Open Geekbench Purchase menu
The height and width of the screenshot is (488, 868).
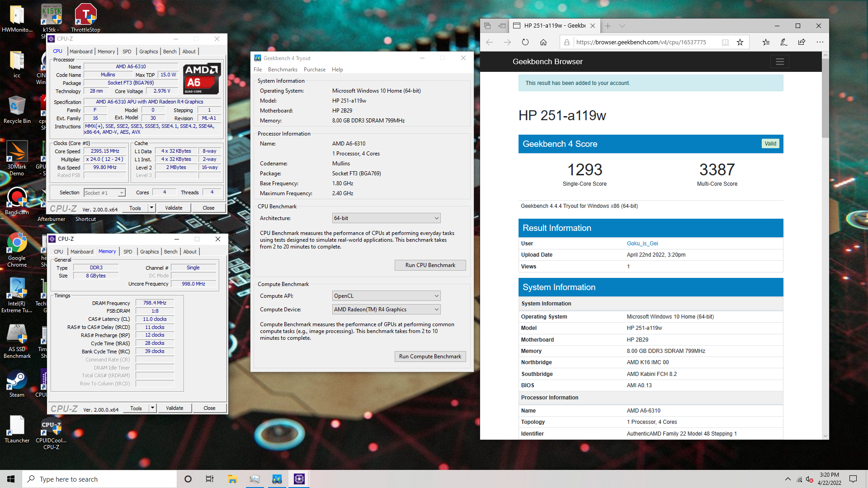(x=315, y=70)
